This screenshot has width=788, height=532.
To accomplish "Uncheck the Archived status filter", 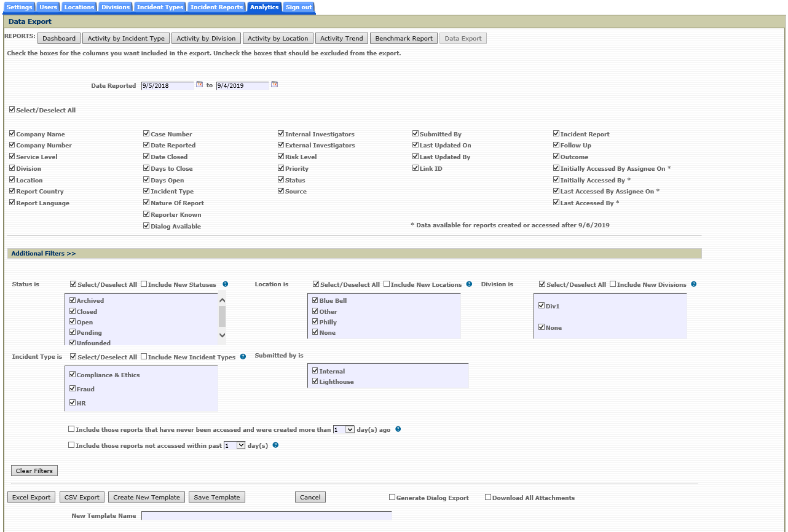I will pos(73,300).
